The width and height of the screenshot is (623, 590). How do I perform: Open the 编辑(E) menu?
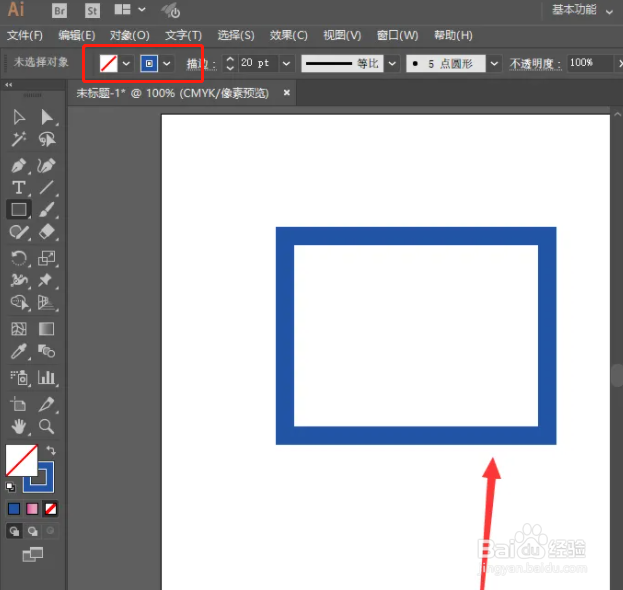click(77, 35)
